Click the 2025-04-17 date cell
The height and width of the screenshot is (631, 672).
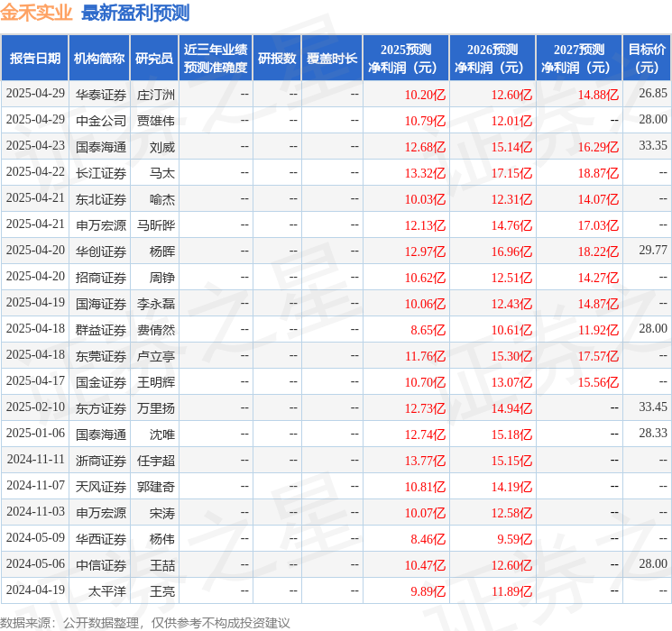tap(35, 380)
